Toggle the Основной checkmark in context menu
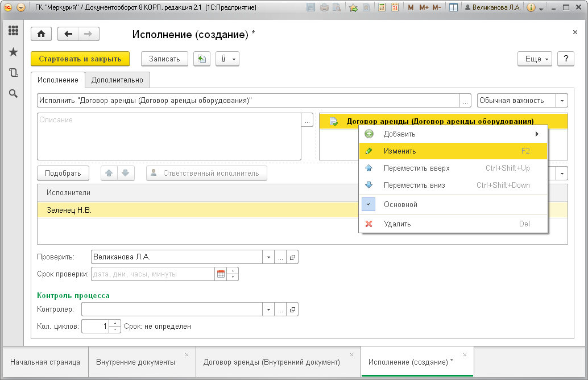 [368, 204]
